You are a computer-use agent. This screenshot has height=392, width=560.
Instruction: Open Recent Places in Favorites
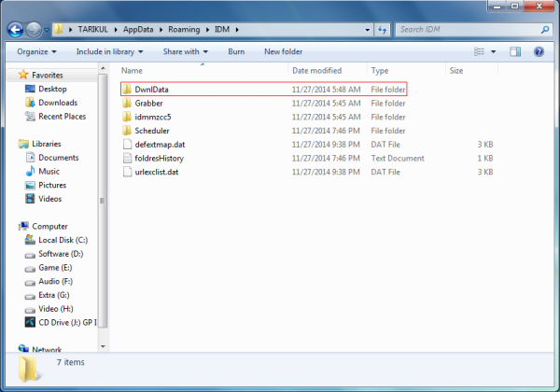point(63,117)
